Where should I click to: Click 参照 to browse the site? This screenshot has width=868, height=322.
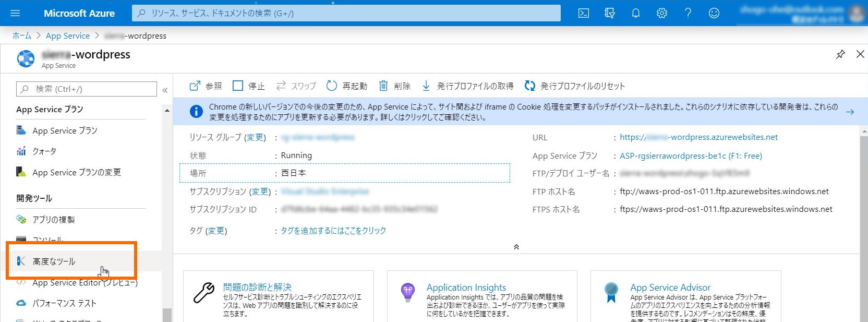click(206, 86)
